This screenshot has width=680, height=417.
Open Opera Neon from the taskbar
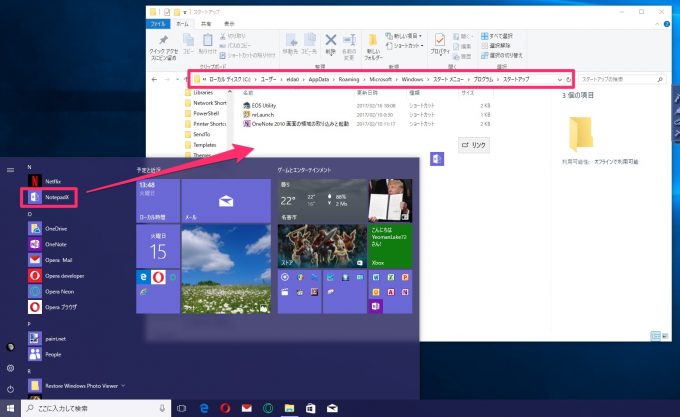268,408
